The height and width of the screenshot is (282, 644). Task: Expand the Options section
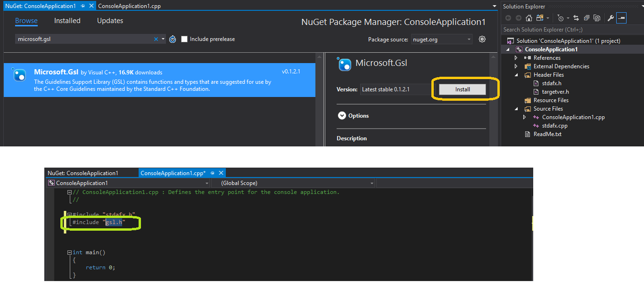(x=342, y=116)
